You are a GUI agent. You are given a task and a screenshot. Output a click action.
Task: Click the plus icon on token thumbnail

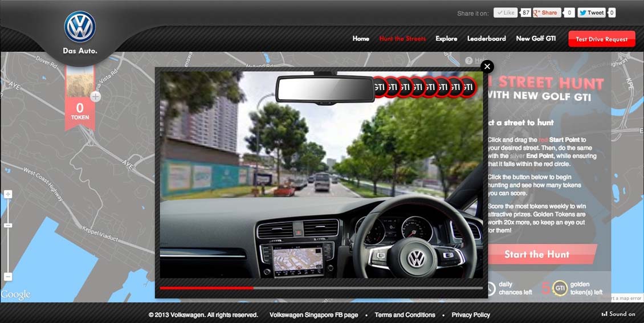[x=95, y=97]
